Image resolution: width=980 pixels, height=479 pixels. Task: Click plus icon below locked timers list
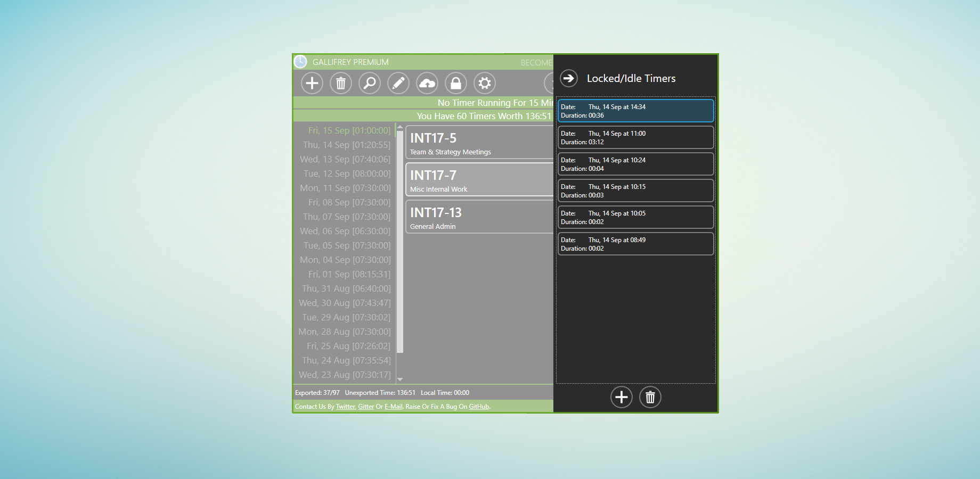pos(622,397)
